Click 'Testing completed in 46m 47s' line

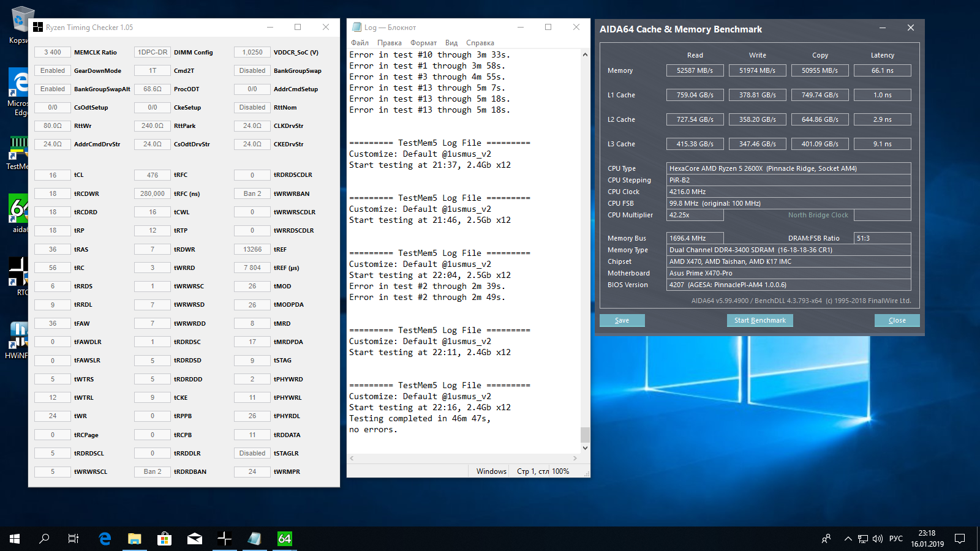click(420, 419)
